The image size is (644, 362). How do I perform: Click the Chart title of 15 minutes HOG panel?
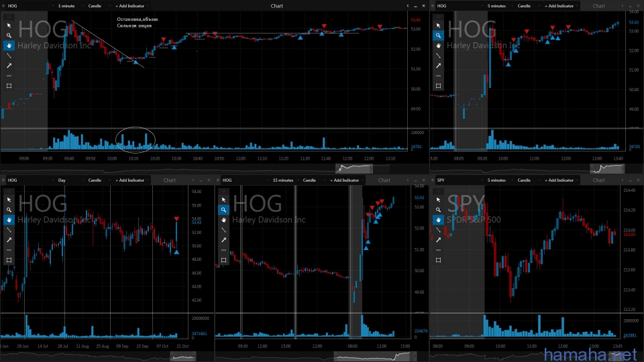384,180
